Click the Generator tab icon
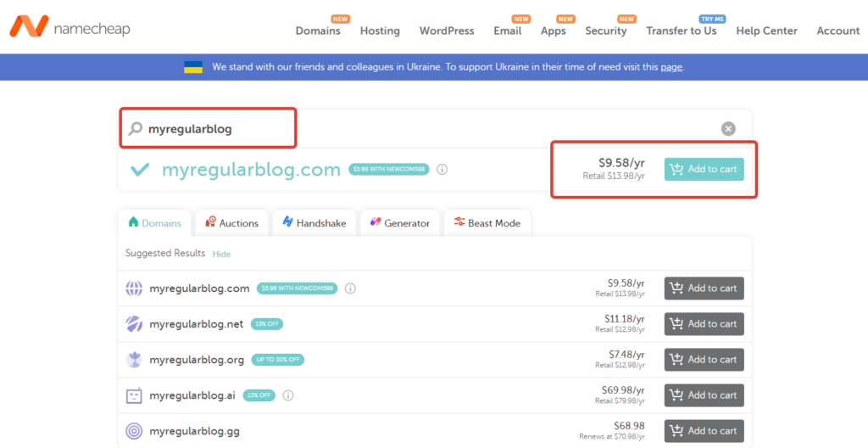Screen dimensions: 868x448 (x=376, y=221)
